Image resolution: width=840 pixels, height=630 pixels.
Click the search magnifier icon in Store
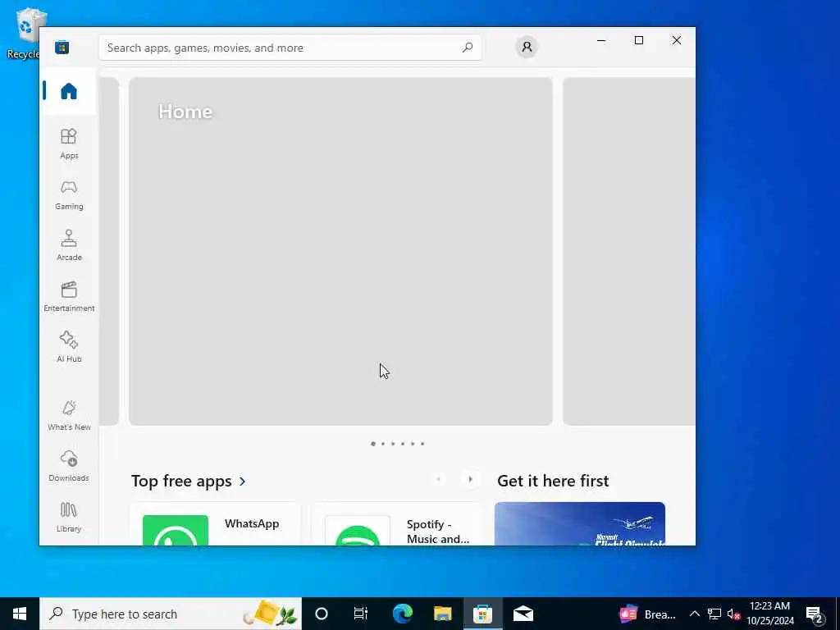467,48
